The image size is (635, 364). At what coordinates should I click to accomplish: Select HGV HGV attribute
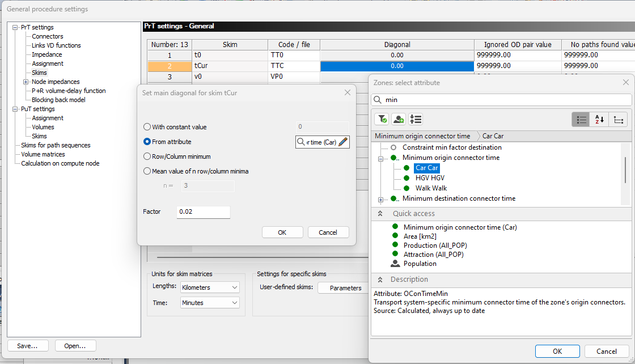pos(430,178)
